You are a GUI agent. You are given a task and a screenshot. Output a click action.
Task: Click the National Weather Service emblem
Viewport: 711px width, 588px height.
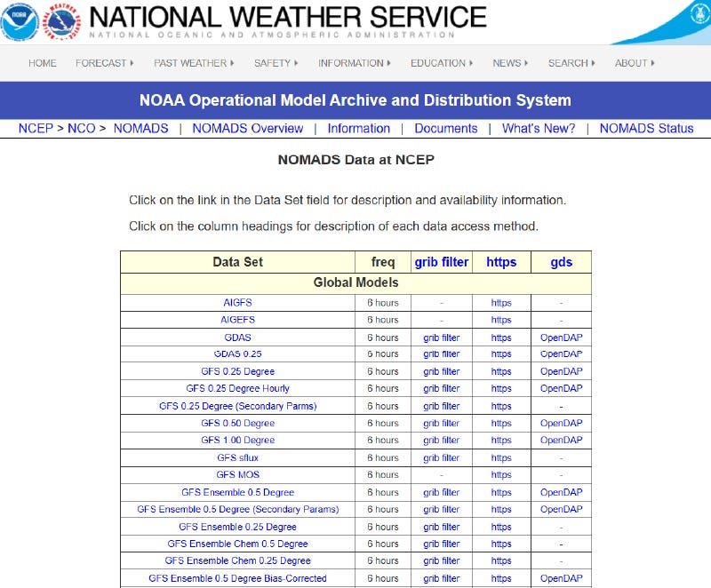pyautogui.click(x=61, y=21)
